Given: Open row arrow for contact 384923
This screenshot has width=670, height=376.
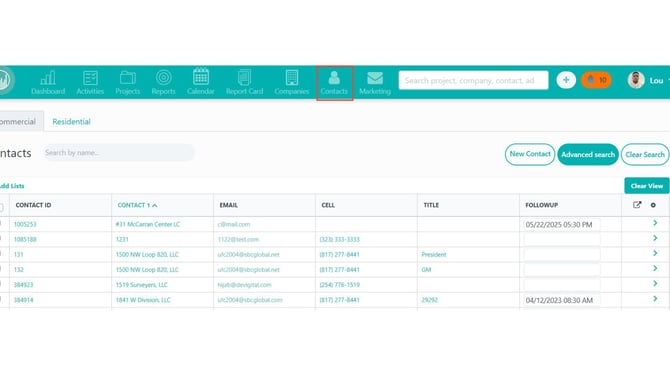Looking at the screenshot, I should (x=655, y=284).
